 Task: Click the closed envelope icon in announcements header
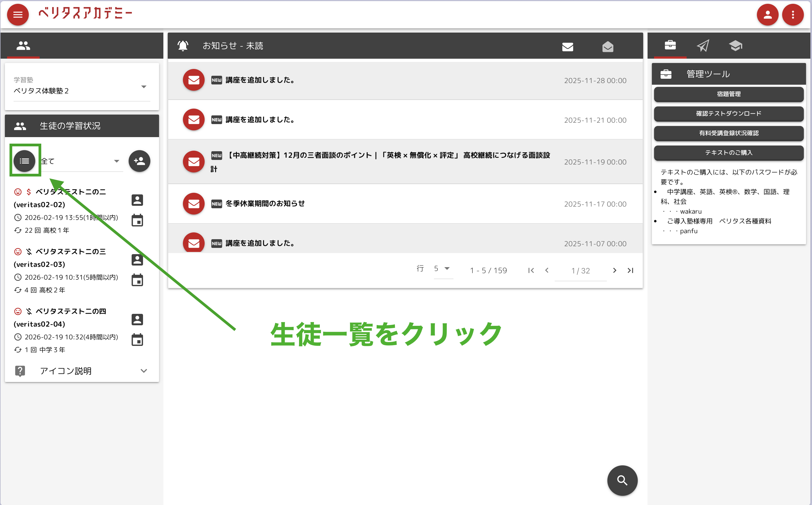point(568,47)
